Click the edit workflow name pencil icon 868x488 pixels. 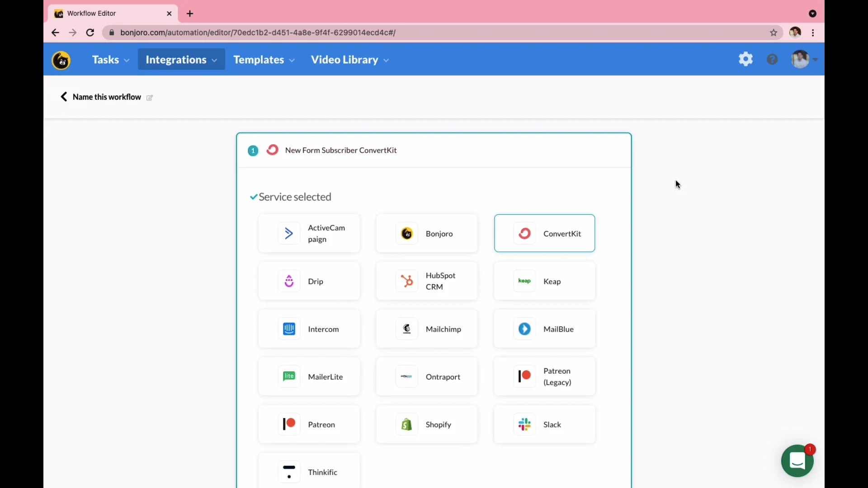[x=150, y=98]
